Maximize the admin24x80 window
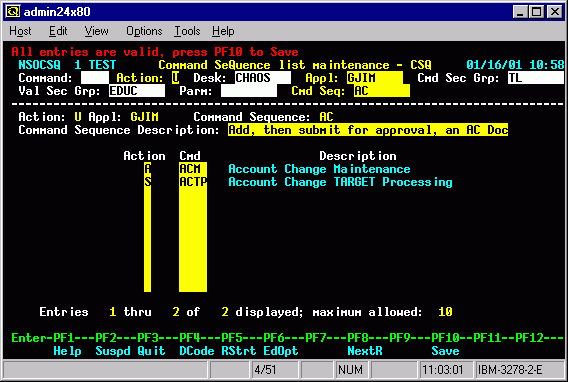Screen dimensions: 568x382 [536, 12]
